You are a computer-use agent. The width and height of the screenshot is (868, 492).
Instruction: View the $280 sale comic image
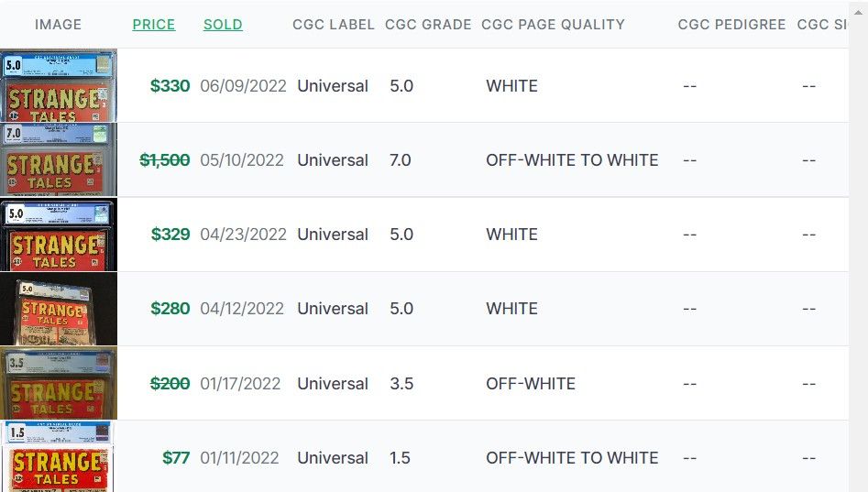[59, 308]
